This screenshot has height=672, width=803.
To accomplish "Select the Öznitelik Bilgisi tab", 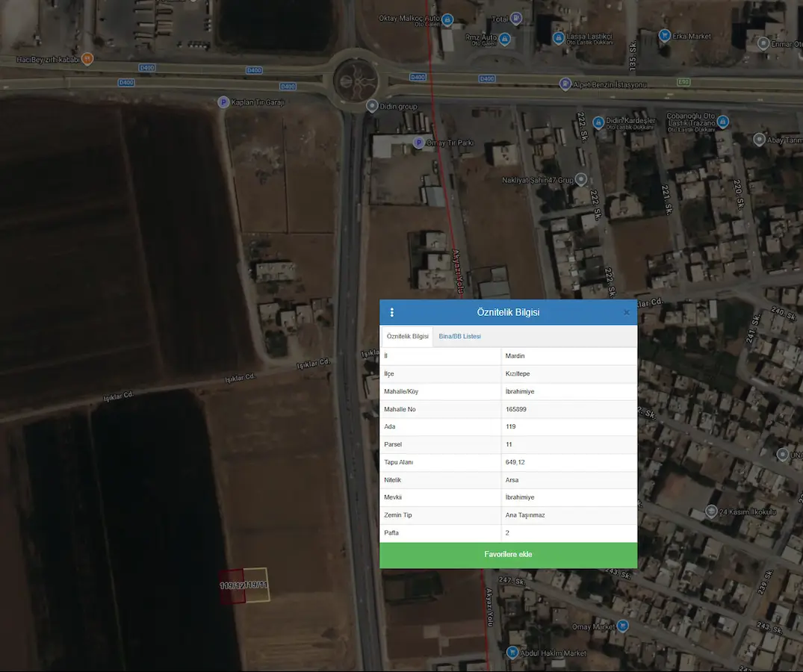I will click(x=408, y=336).
